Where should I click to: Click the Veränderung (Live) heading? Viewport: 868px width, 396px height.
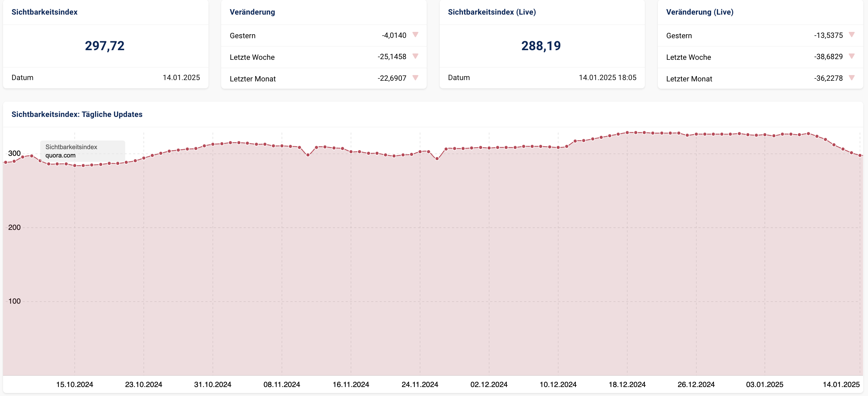coord(700,12)
